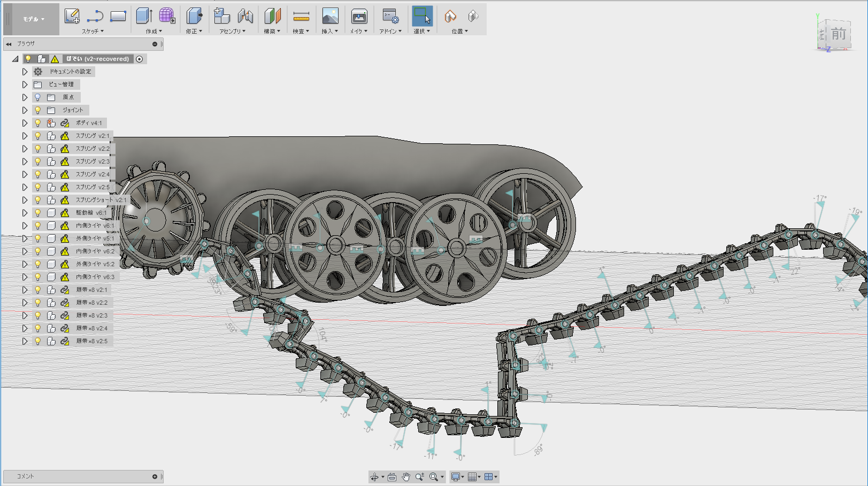This screenshot has height=486, width=868.
Task: Hide the 駆動輪 v6:1 component
Action: [37, 213]
